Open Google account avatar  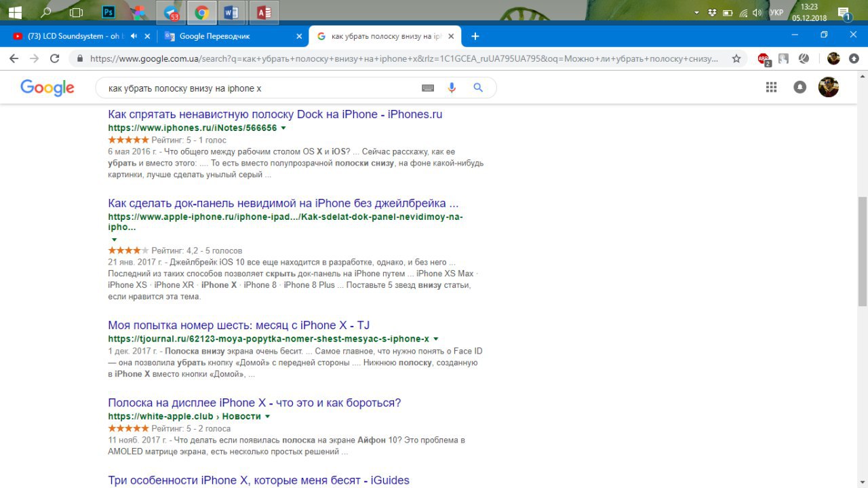tap(829, 87)
